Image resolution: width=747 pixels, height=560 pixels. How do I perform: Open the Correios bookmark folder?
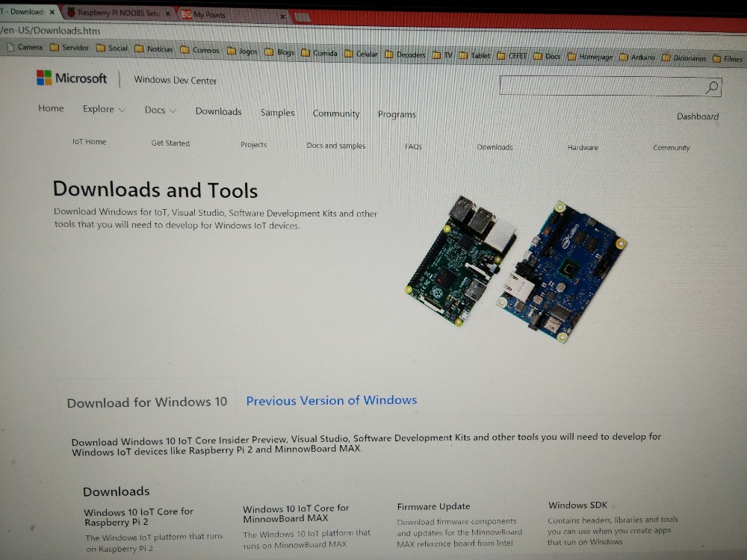pos(199,49)
